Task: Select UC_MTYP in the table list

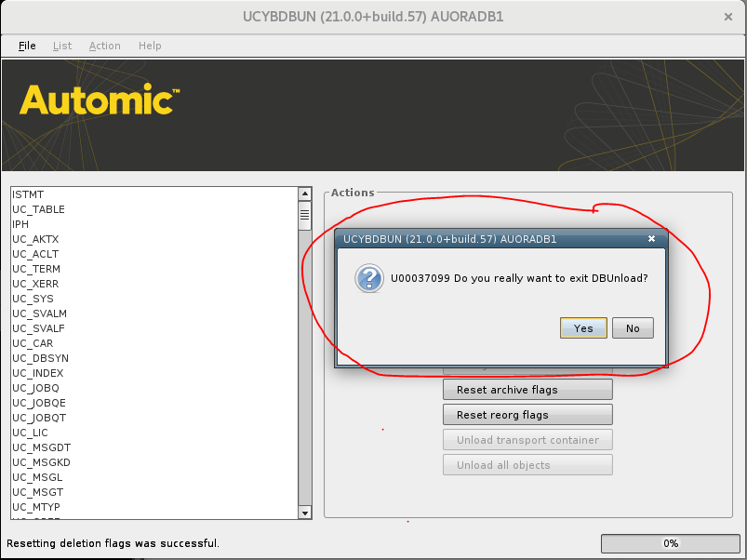Action: point(154,507)
